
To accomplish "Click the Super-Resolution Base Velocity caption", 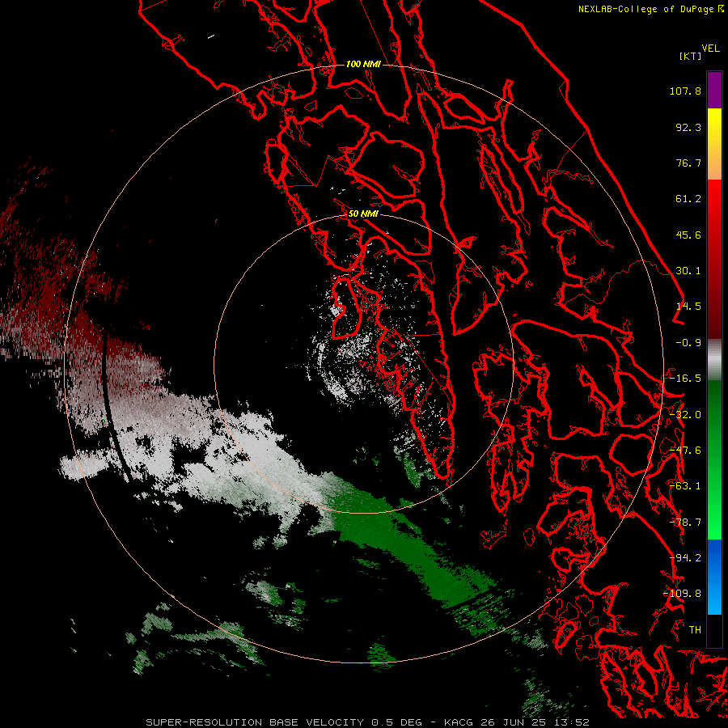I will click(x=367, y=722).
